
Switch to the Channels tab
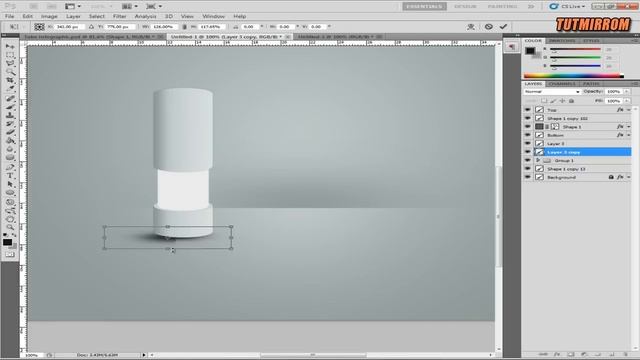point(562,84)
